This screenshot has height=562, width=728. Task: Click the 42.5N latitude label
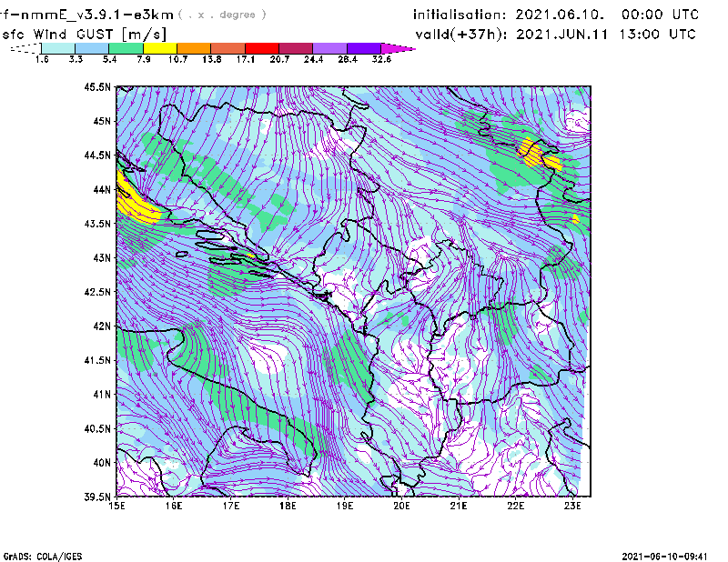click(97, 292)
